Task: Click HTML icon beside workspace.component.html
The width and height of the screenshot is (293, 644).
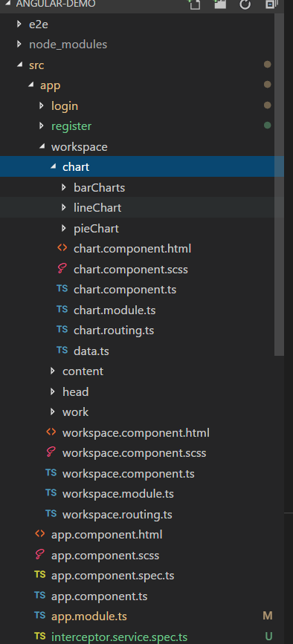Action: 51,432
